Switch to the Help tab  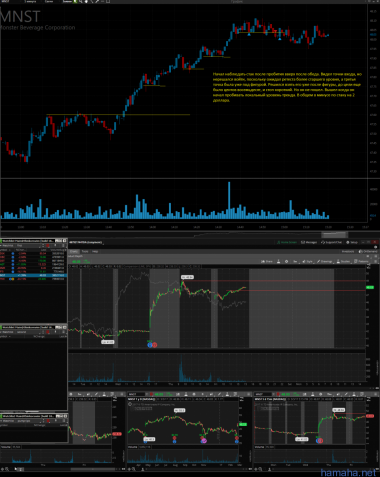tap(95, 251)
